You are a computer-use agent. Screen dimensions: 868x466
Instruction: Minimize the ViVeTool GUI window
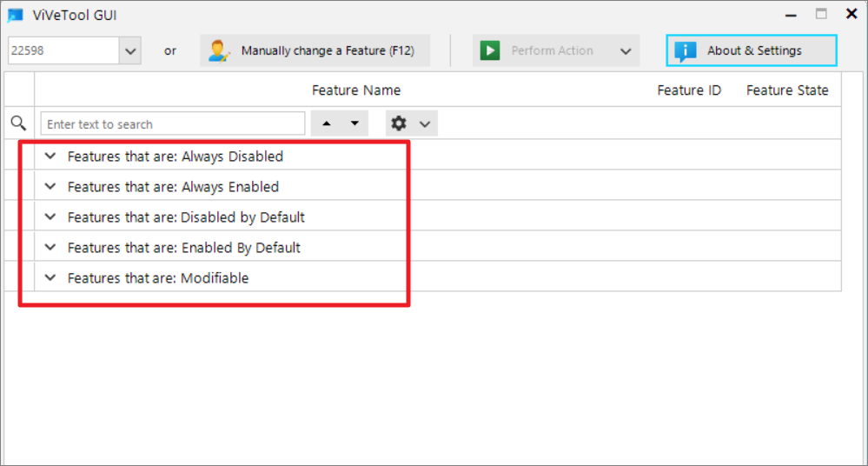791,15
